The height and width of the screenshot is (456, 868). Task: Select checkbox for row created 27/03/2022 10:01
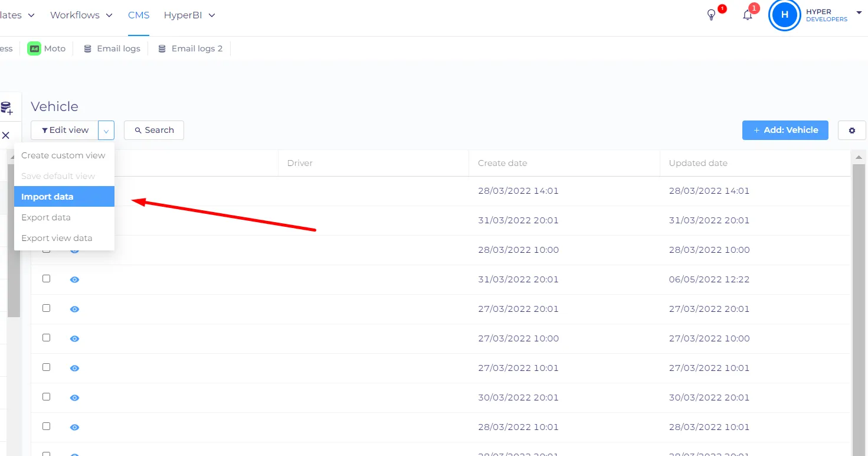click(47, 367)
